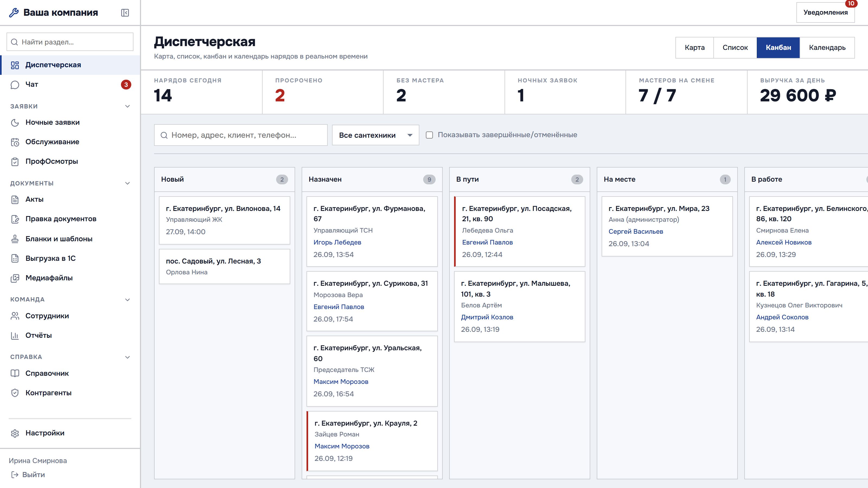Open the Отчёты menu item
Screen dimensions: 868x488
(70, 335)
